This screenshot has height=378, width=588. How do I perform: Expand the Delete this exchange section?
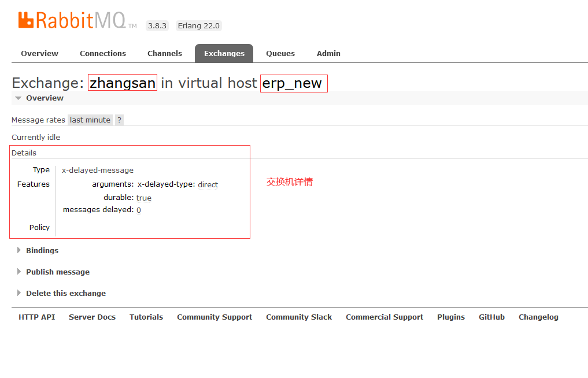[x=65, y=293]
